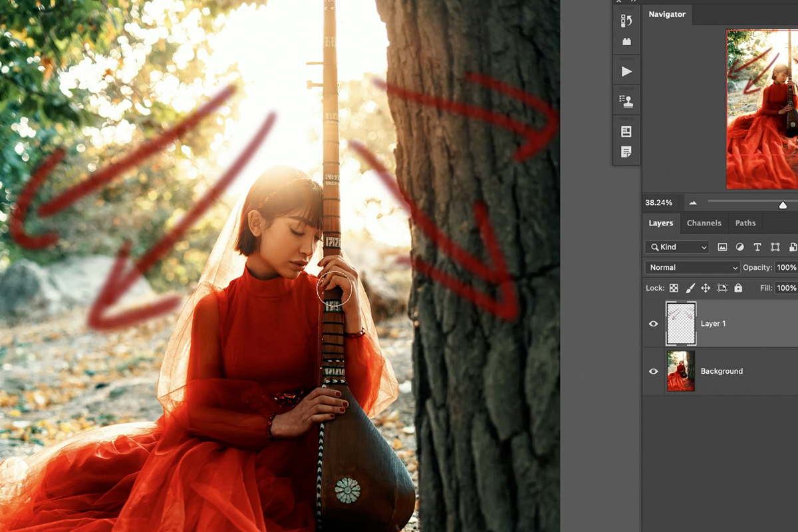Select the Clone Source panel icon
The image size is (798, 532).
pyautogui.click(x=626, y=100)
